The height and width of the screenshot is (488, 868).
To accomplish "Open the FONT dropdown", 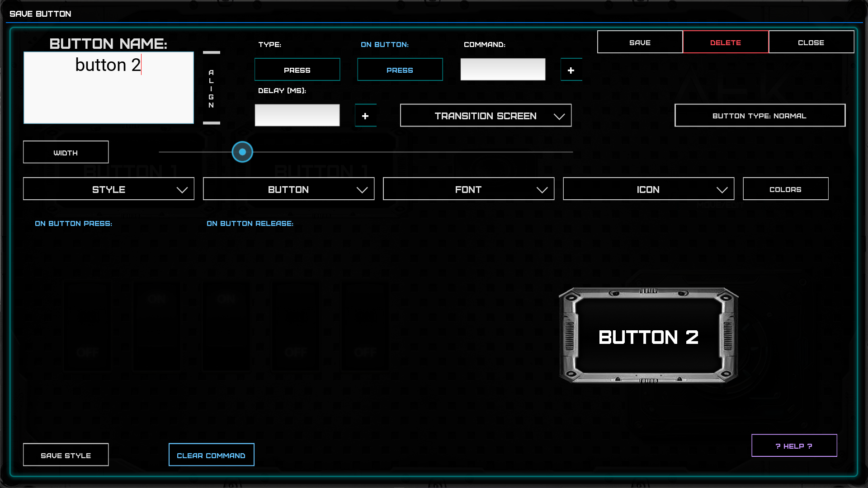I will 468,189.
